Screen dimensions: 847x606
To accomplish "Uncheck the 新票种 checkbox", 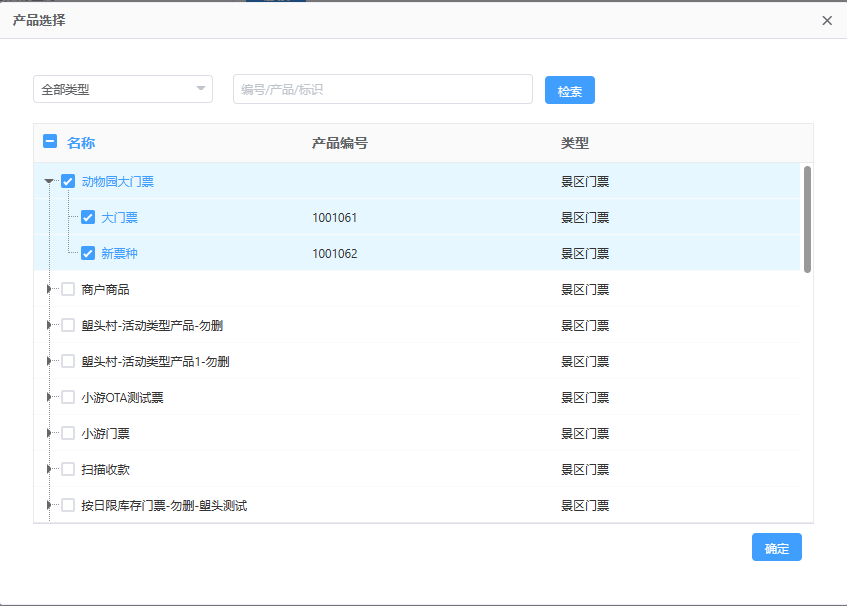I will 88,254.
